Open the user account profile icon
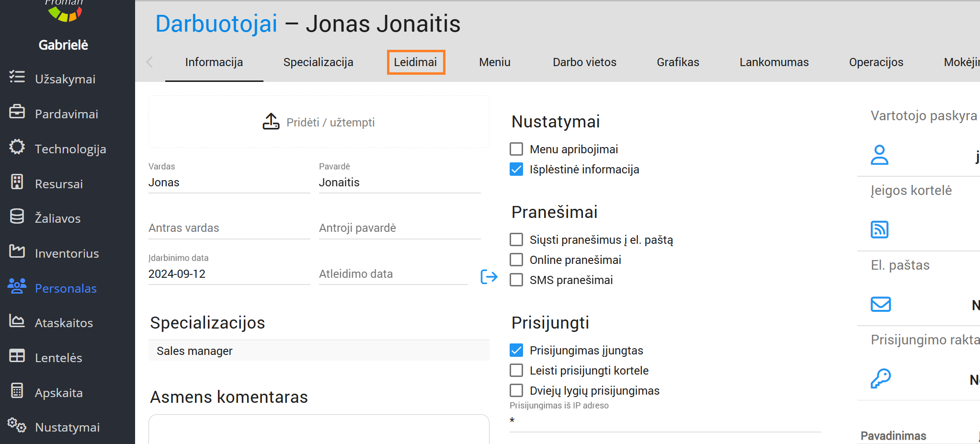 [879, 155]
